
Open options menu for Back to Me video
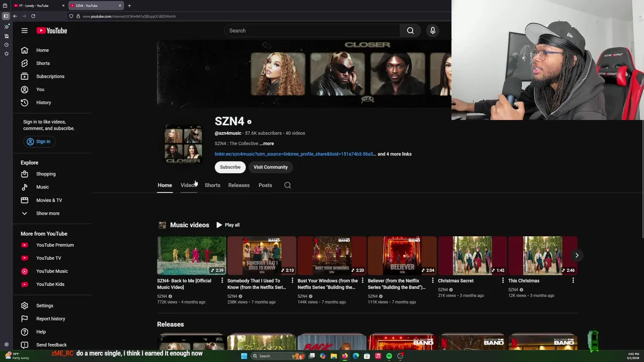coord(222,281)
